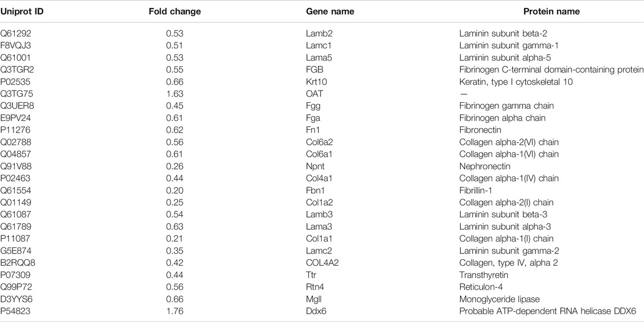644x322 pixels.
Task: Select the Protein name column header
Action: click(x=552, y=11)
